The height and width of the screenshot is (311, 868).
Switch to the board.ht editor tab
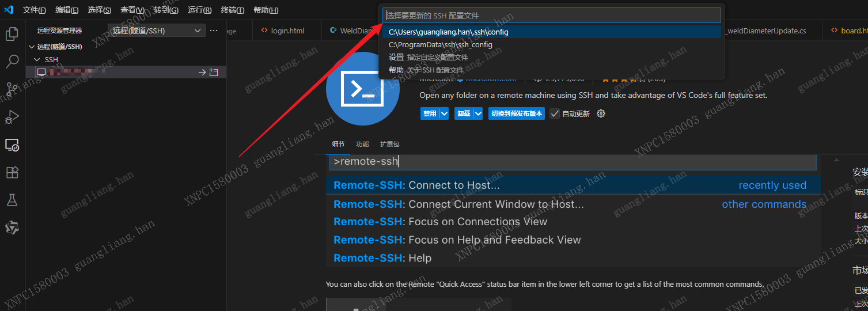847,31
